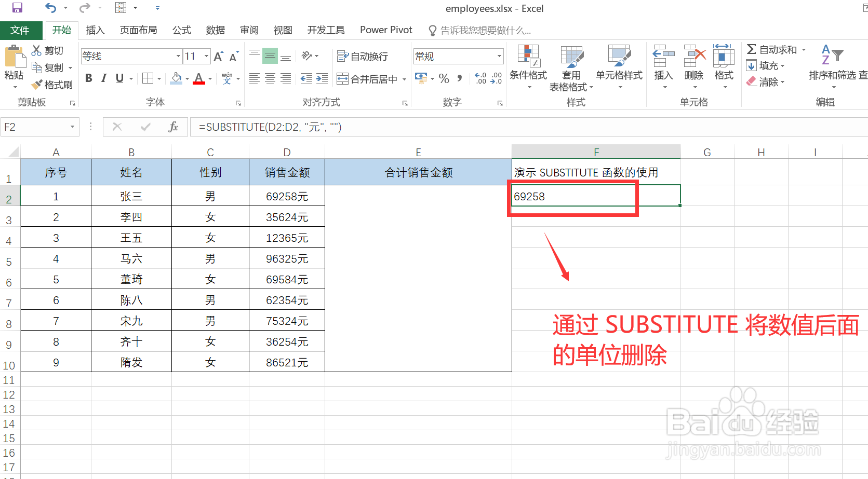868x479 pixels.
Task: Switch to the Power Pivot ribbon tab
Action: point(385,30)
